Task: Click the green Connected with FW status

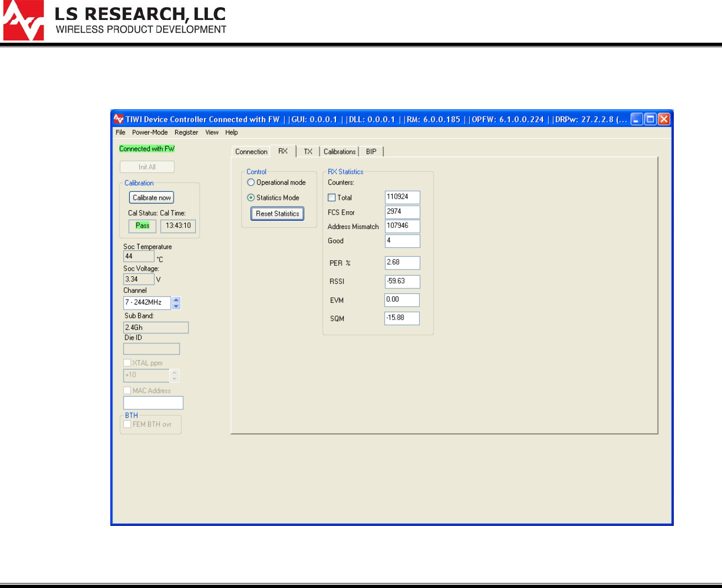Action: [x=147, y=149]
